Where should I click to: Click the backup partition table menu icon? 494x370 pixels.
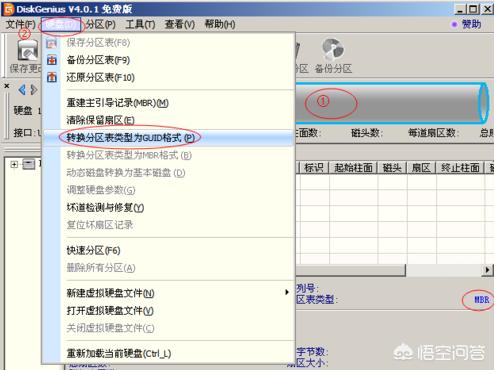pyautogui.click(x=52, y=60)
